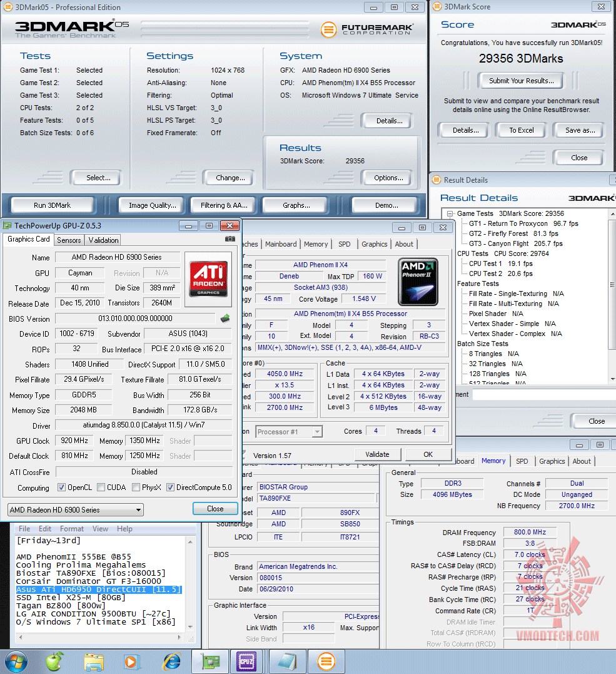The image size is (616, 674).
Task: Switch to GPU-Z taskbar icon
Action: 210,662
